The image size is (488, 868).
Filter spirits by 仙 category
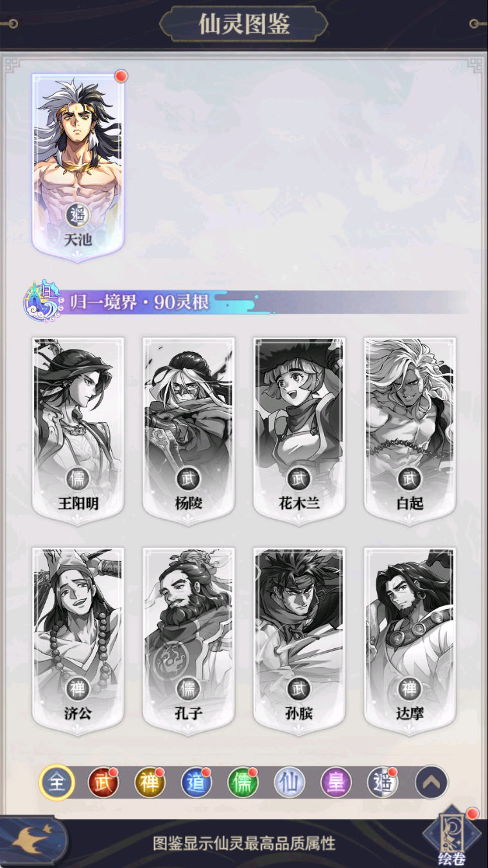point(290,783)
